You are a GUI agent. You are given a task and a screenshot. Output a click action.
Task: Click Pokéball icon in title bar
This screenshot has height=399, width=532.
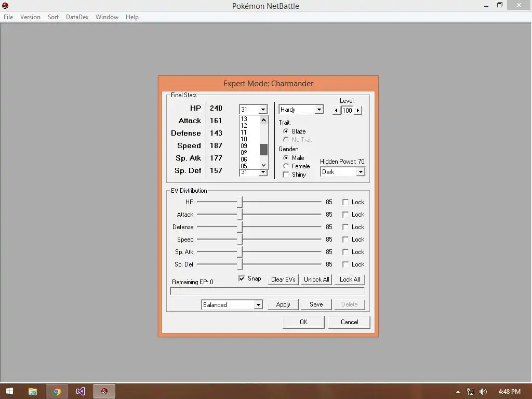[x=5, y=5]
